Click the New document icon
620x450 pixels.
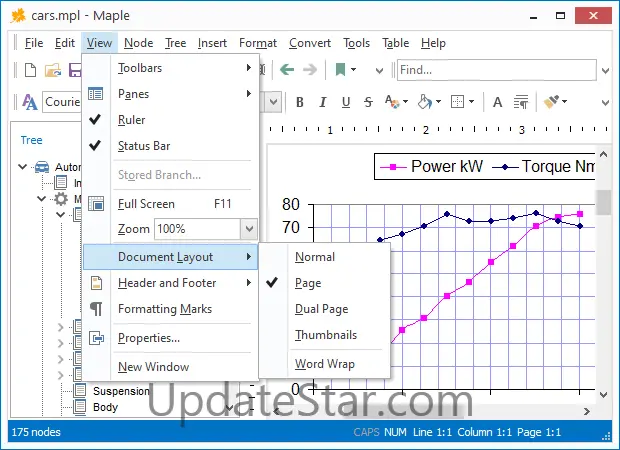(x=30, y=70)
